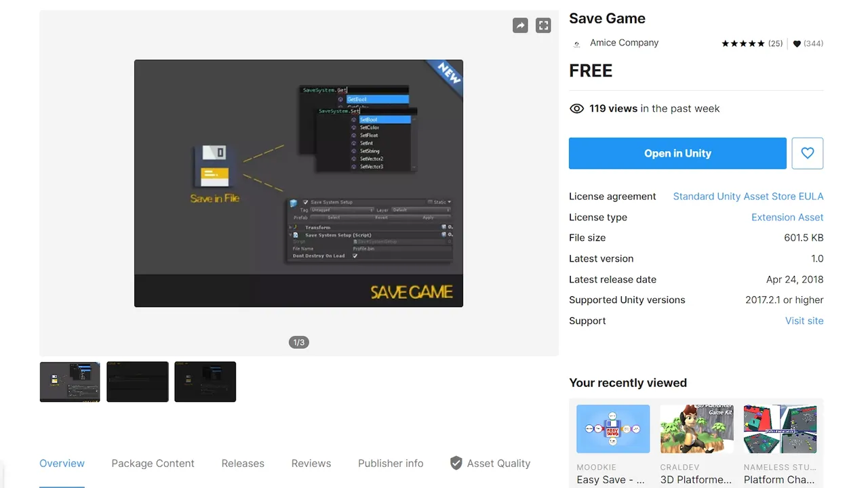Screen dimensions: 868x488
Task: Open Amice Company publisher page
Action: point(624,43)
